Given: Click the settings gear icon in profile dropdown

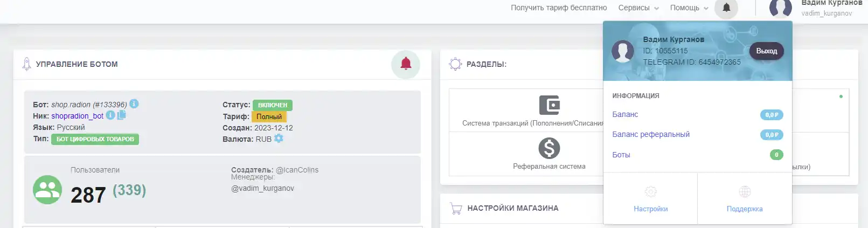Looking at the screenshot, I should [x=650, y=192].
